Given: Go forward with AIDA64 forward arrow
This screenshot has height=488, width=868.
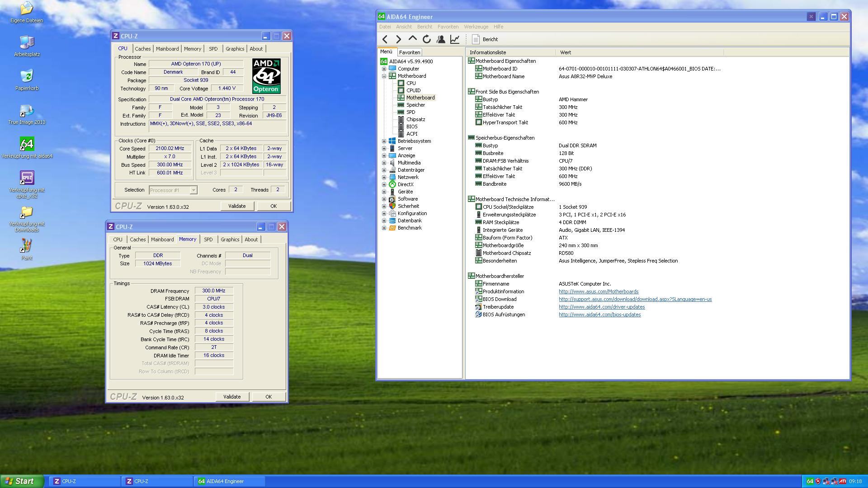Looking at the screenshot, I should point(398,39).
